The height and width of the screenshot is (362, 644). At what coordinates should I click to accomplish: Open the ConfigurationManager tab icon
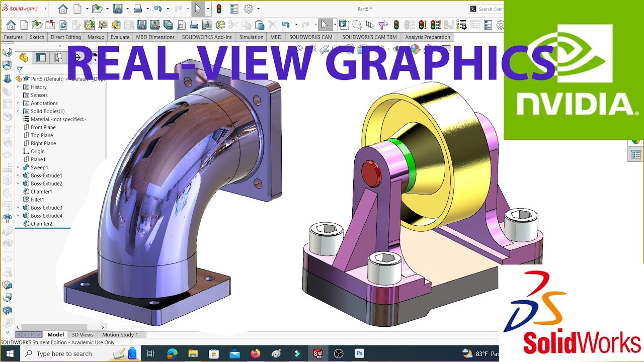click(x=58, y=58)
